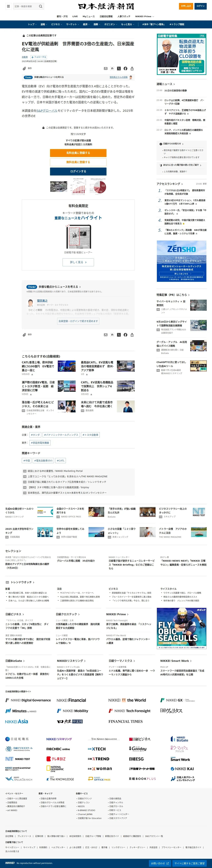The width and height of the screenshot is (212, 868).
Task: Open the FINANCIAL TIMES logo link
Action: [x=125, y=721]
